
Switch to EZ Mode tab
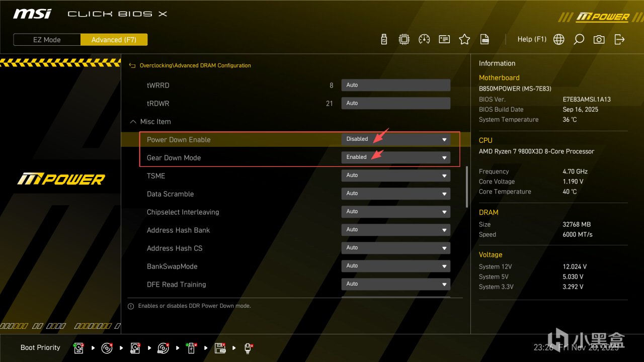pos(47,40)
